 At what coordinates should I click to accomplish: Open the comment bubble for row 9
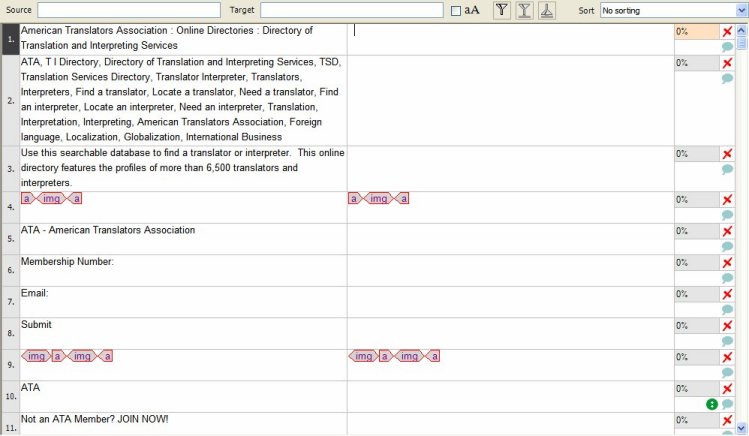(x=727, y=372)
